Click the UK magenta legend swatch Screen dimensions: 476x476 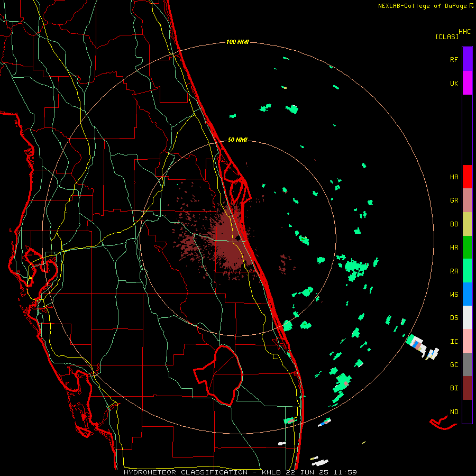click(467, 83)
